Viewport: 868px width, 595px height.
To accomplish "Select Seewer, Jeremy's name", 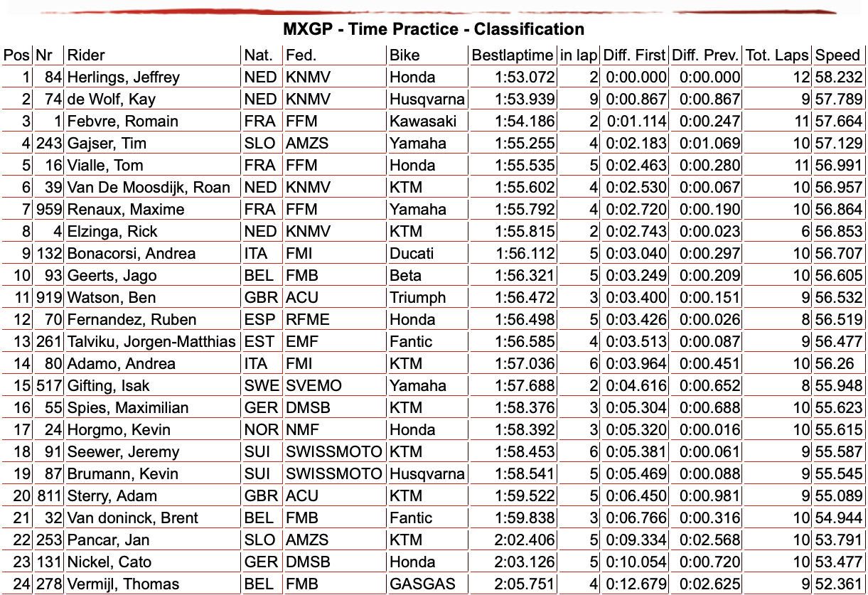I will pos(124,452).
